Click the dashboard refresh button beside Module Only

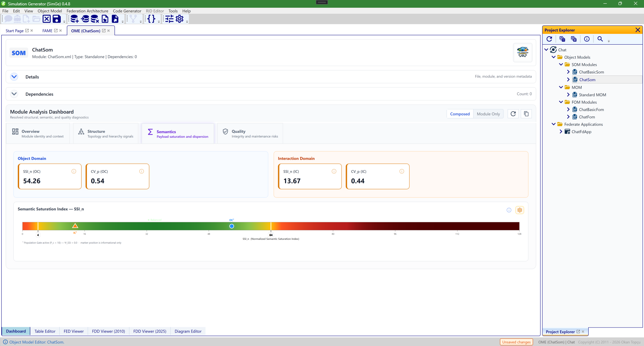coord(513,114)
